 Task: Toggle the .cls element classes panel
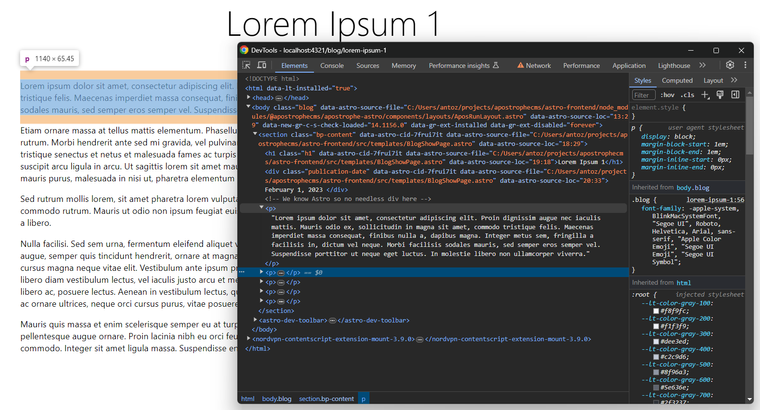(687, 95)
